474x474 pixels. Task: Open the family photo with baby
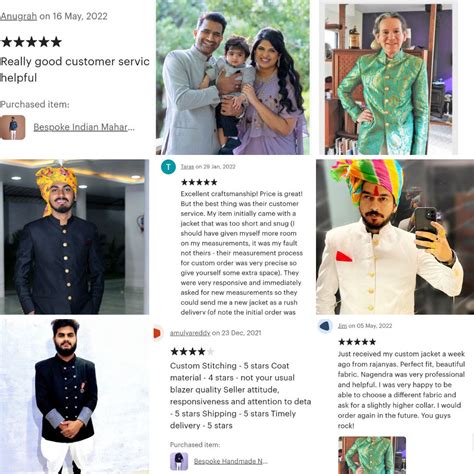tap(233, 77)
